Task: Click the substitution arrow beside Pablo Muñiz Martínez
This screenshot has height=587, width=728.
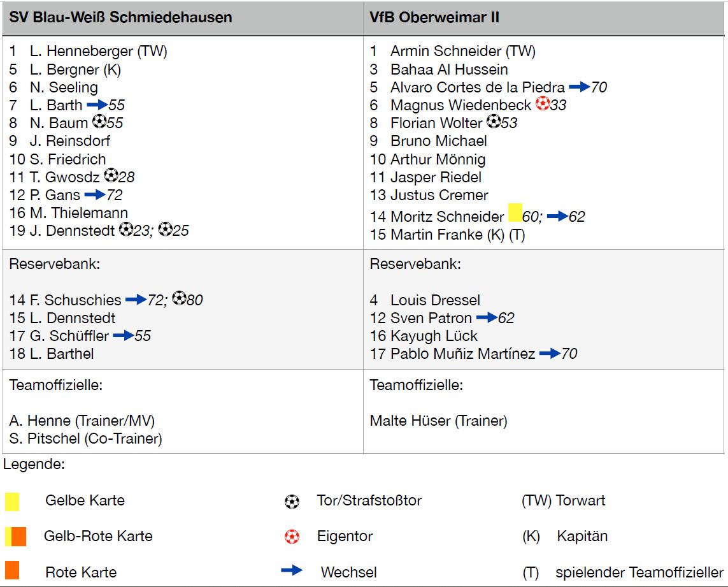Action: [550, 353]
